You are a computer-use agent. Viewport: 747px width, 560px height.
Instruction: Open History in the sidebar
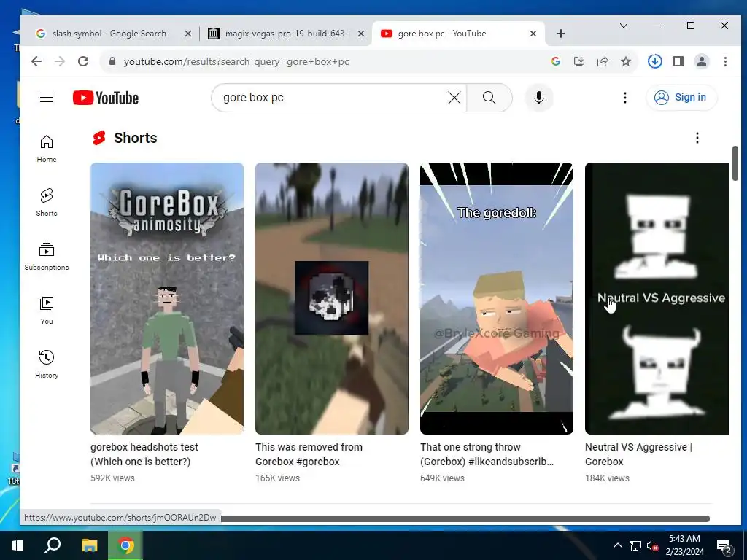(47, 365)
